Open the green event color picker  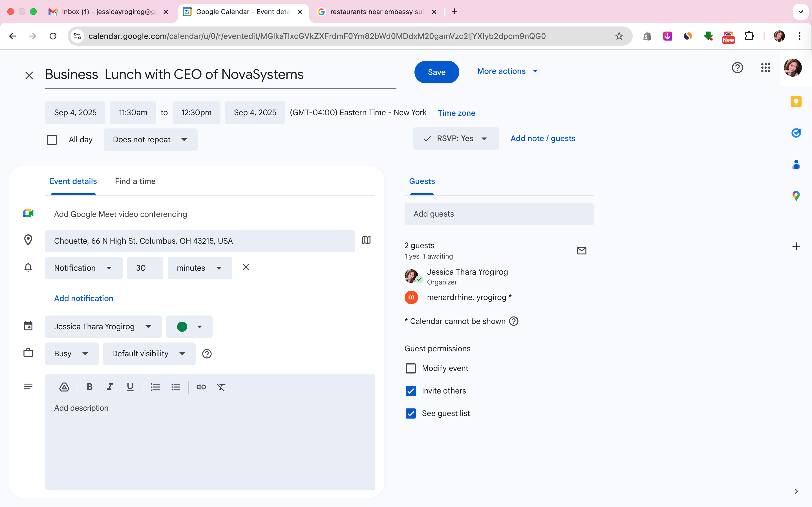coord(189,327)
